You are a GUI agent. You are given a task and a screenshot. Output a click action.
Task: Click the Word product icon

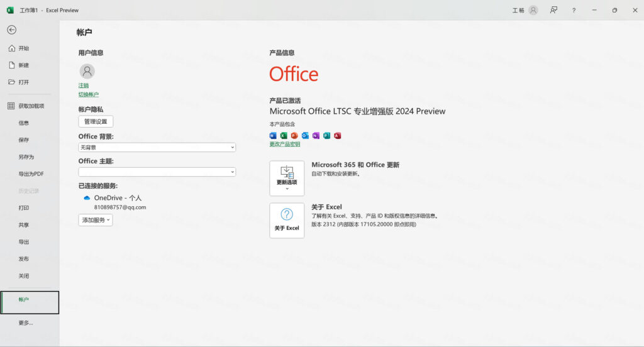[x=273, y=136]
